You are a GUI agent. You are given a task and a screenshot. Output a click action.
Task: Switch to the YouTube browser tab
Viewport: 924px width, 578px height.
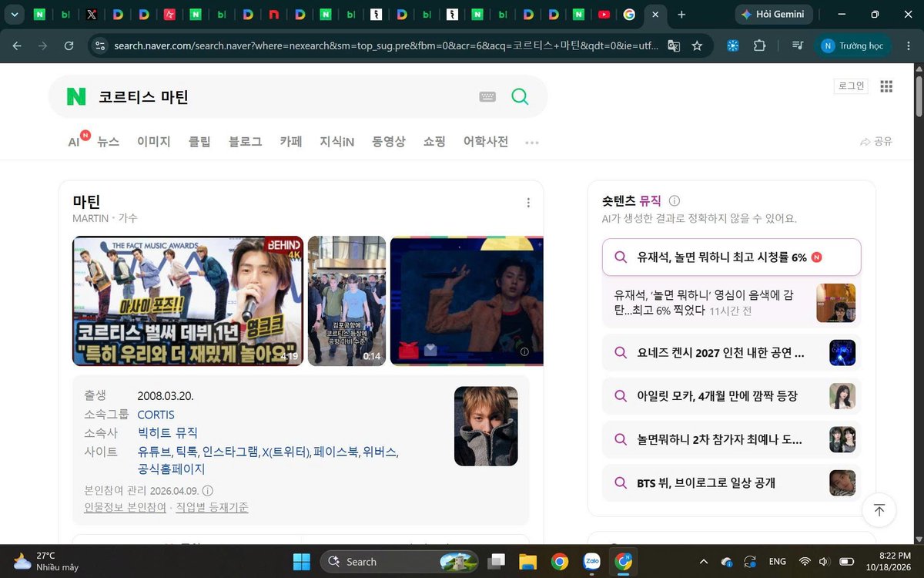604,15
